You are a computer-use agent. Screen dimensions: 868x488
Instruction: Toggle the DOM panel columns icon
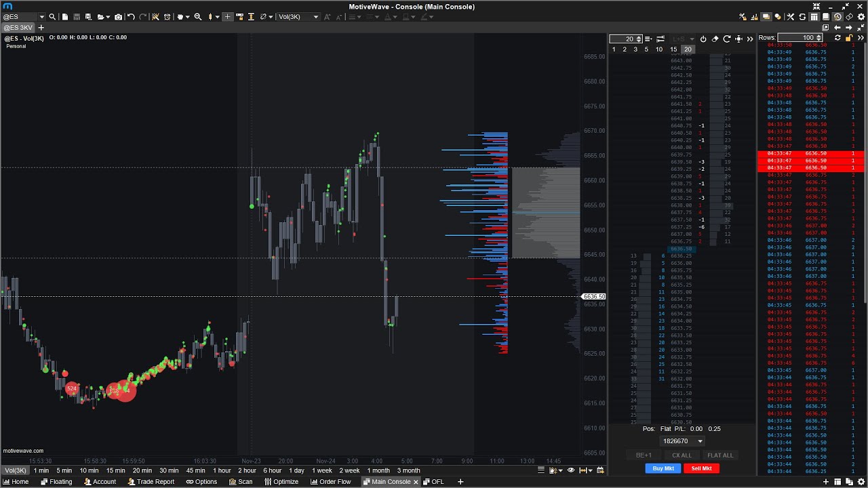pyautogui.click(x=814, y=17)
